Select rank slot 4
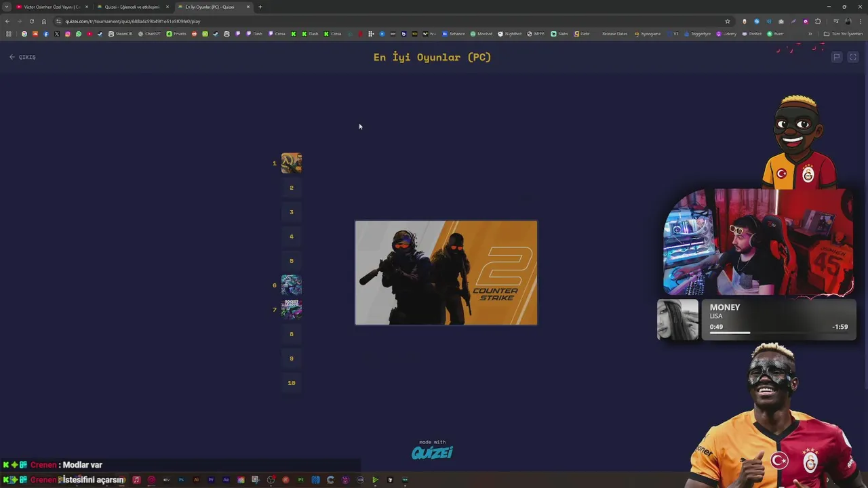Screen dimensions: 868x488 coord(292,237)
